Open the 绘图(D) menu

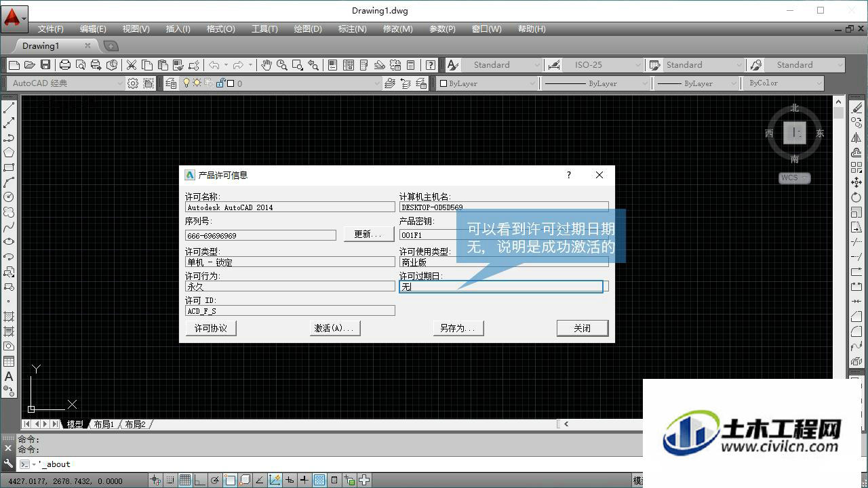308,29
